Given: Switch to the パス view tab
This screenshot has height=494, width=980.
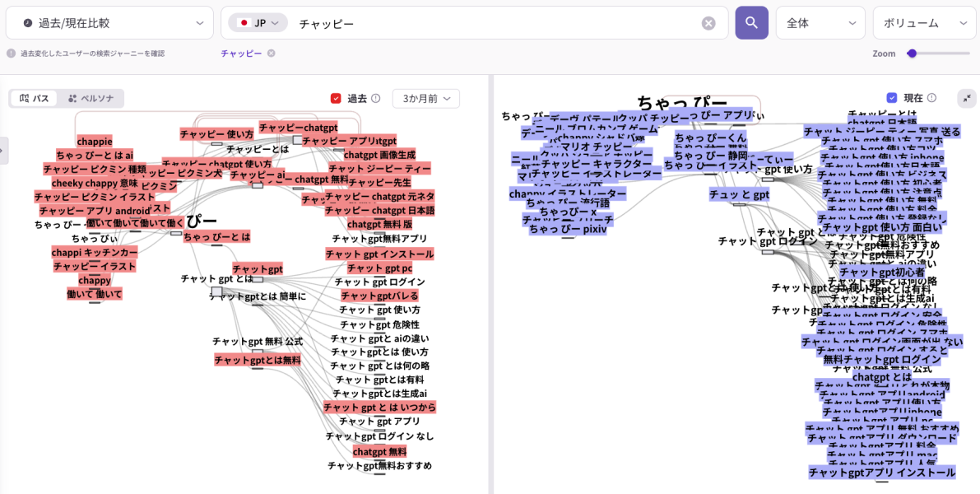Looking at the screenshot, I should 35,99.
